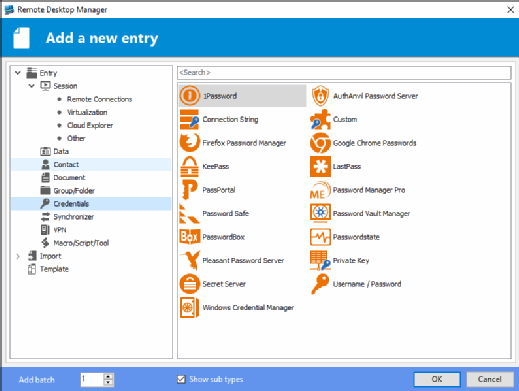Collapse the Entry tree node
The image size is (519, 391).
(x=18, y=73)
